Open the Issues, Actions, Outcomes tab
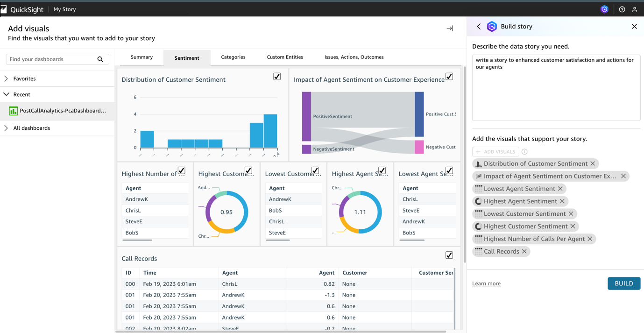 point(354,57)
